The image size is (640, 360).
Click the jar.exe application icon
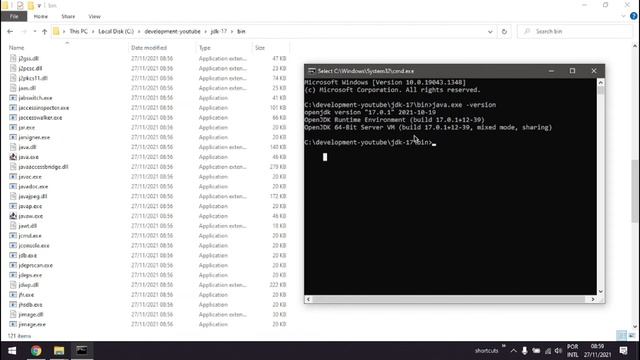[13, 127]
